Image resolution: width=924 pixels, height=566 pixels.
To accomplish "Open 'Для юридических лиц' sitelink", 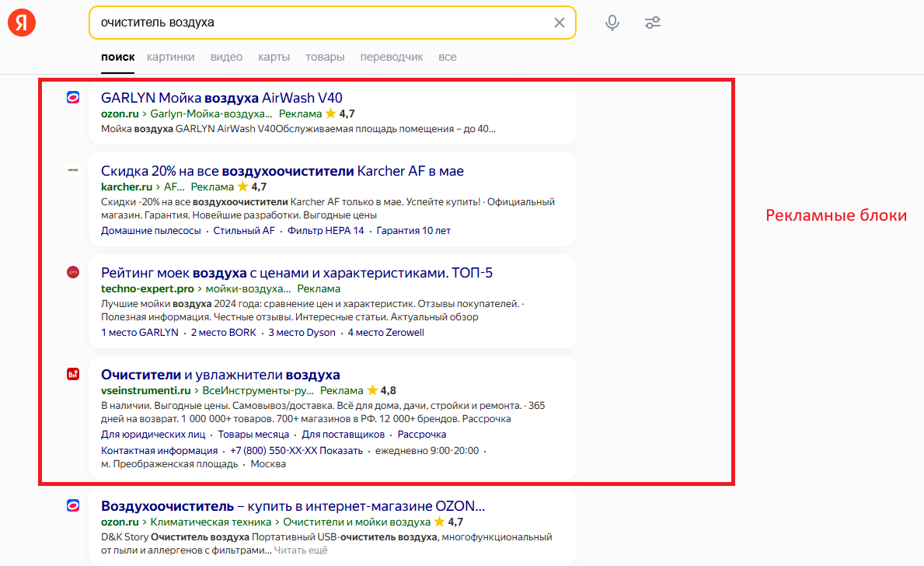I will coord(153,435).
